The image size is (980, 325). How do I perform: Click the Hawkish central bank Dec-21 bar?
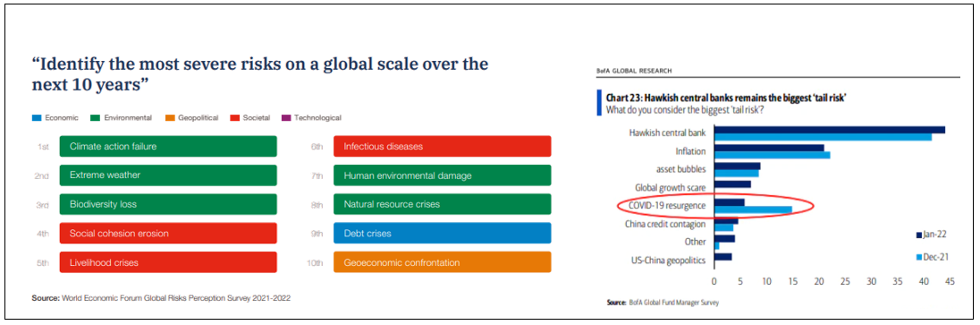[x=824, y=137]
